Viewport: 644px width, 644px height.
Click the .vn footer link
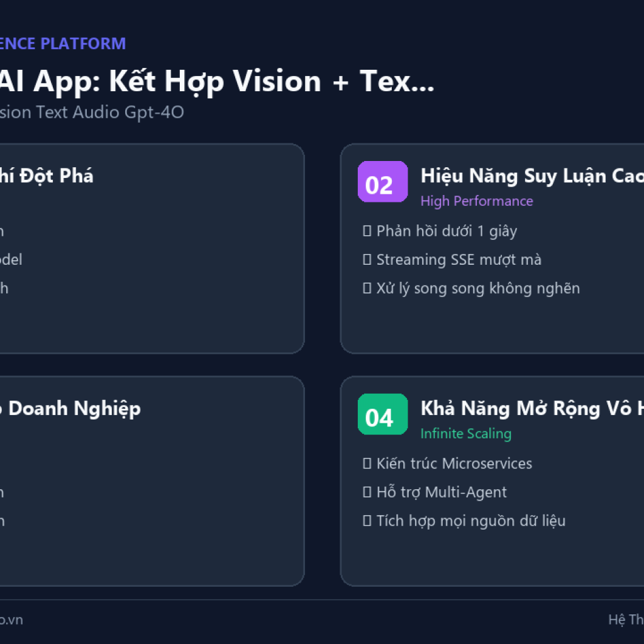11,619
